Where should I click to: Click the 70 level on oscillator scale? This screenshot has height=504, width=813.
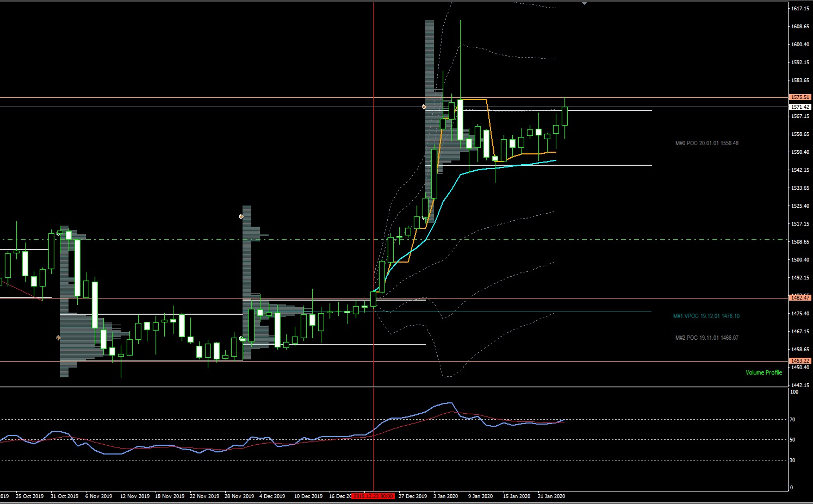click(793, 420)
